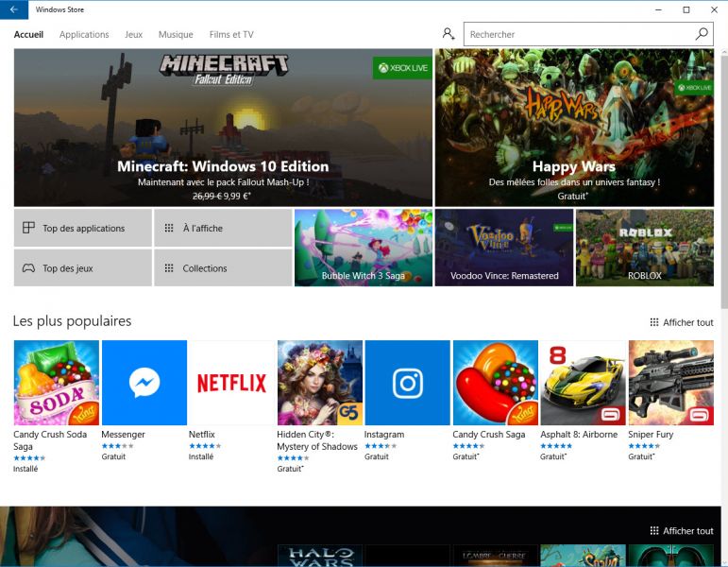Open the Halo Wars thumbnail
Screen dimensions: 728x567
[x=320, y=556]
